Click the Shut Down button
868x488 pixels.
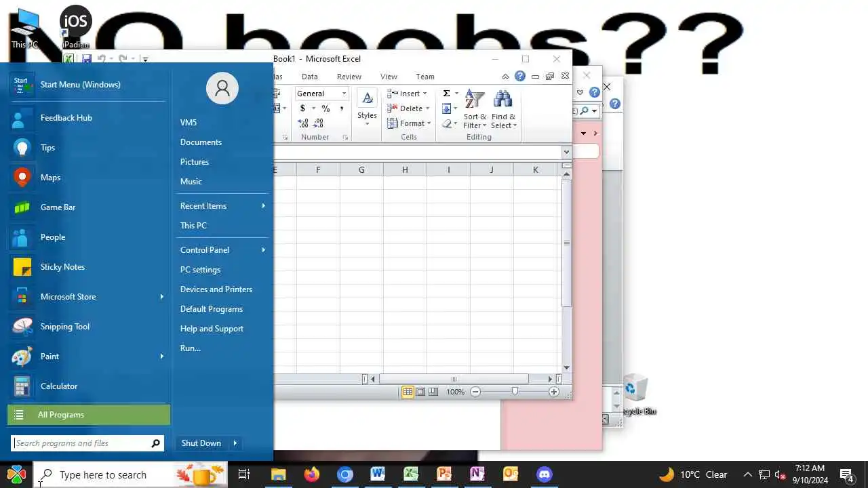click(201, 443)
